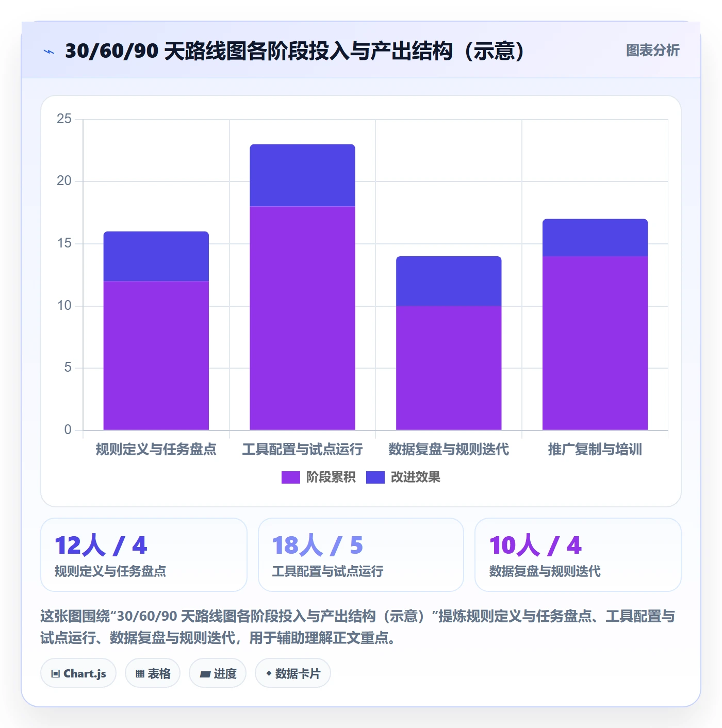Click the x-axis label 规则定义与任务盘点
The image size is (722, 728).
[x=156, y=450]
